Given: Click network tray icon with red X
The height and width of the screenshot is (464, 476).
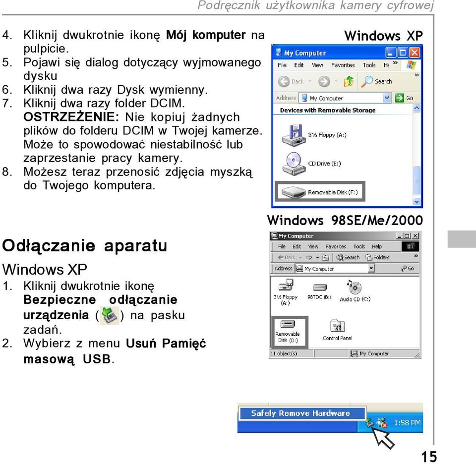Looking at the screenshot, I should tap(382, 422).
